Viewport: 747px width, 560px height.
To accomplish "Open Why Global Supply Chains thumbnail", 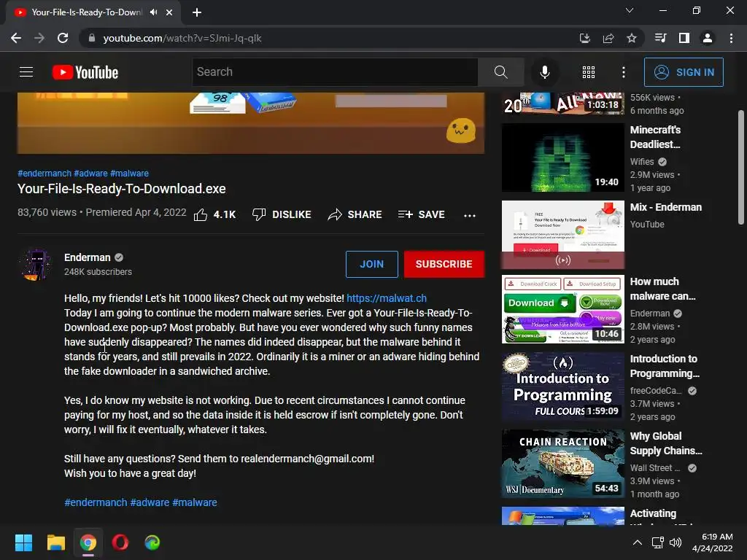I will click(x=562, y=463).
